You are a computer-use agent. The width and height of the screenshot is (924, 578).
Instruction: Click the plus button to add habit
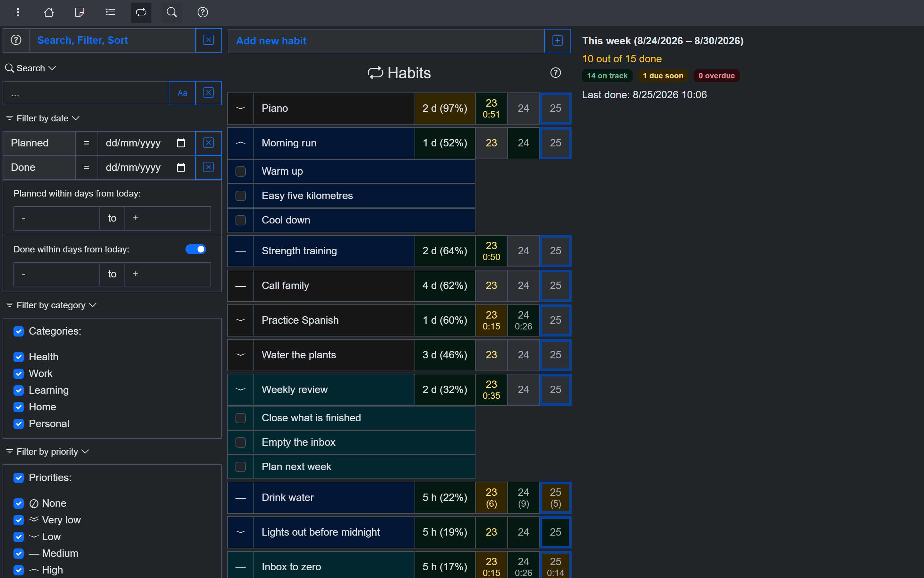coord(558,41)
